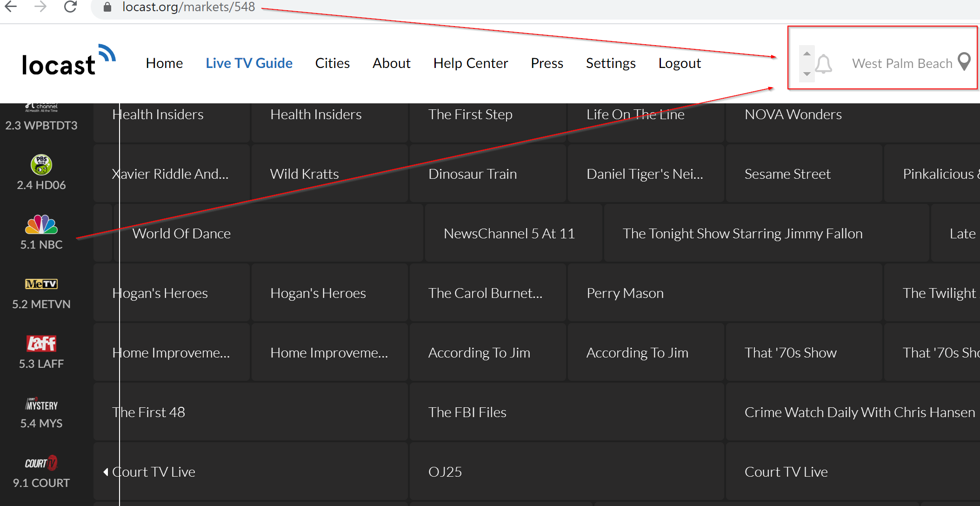Reload the page in browser

pyautogui.click(x=70, y=7)
